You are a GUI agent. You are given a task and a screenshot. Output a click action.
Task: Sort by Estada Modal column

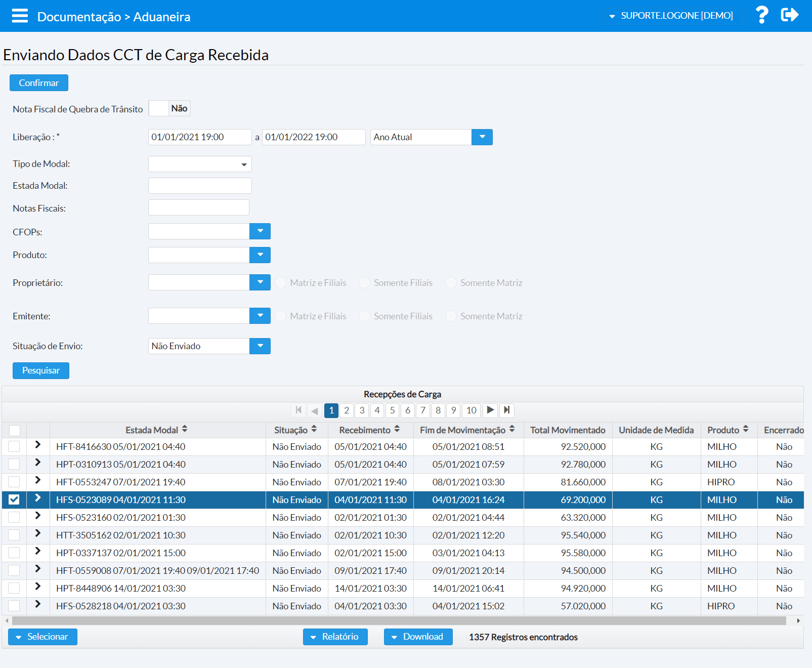coord(185,430)
